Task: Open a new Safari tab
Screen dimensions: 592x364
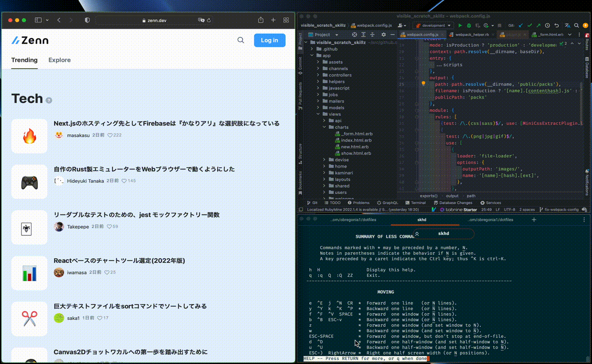Action: click(x=273, y=20)
